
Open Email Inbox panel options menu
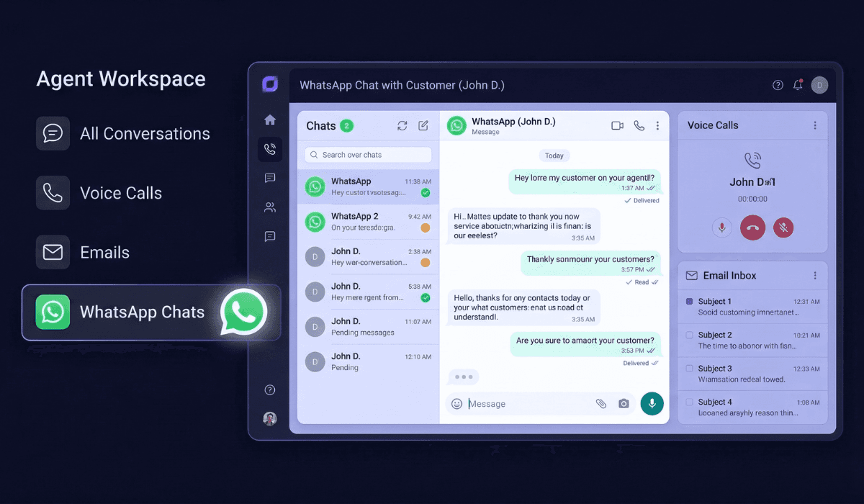[x=815, y=276]
